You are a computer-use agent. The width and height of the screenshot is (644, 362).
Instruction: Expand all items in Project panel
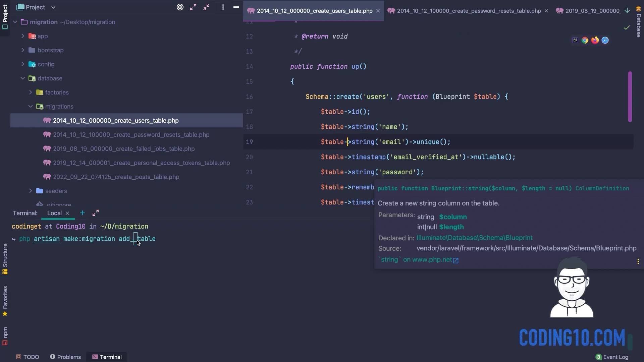pos(193,7)
